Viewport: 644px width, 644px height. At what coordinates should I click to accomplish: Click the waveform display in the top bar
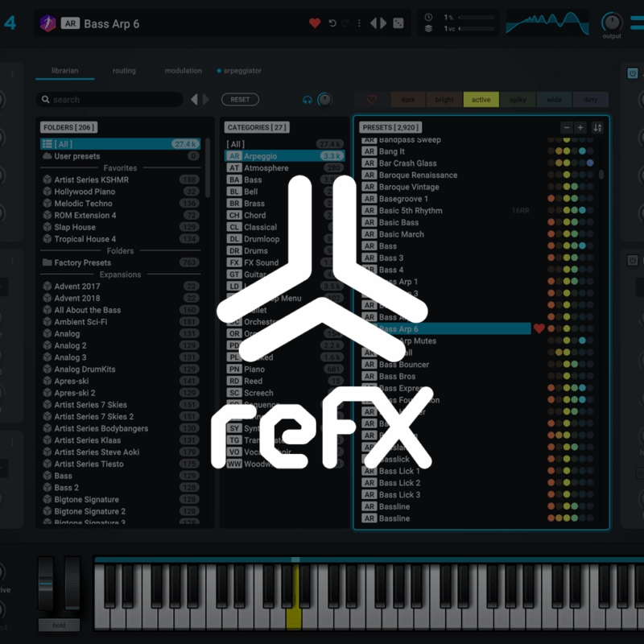click(547, 23)
